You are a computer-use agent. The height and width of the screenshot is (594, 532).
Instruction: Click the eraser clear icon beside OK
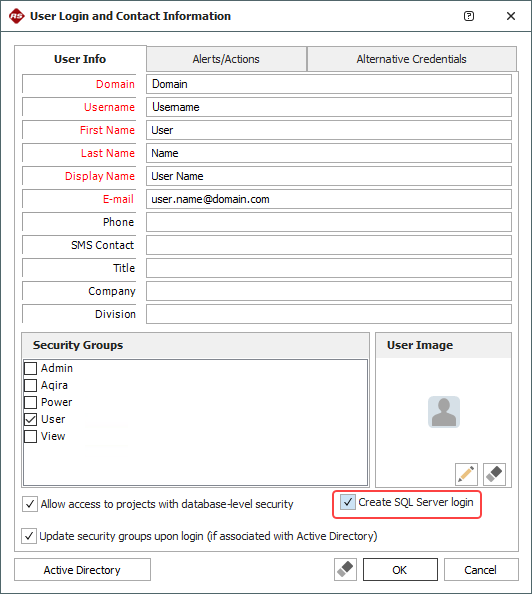tap(345, 569)
